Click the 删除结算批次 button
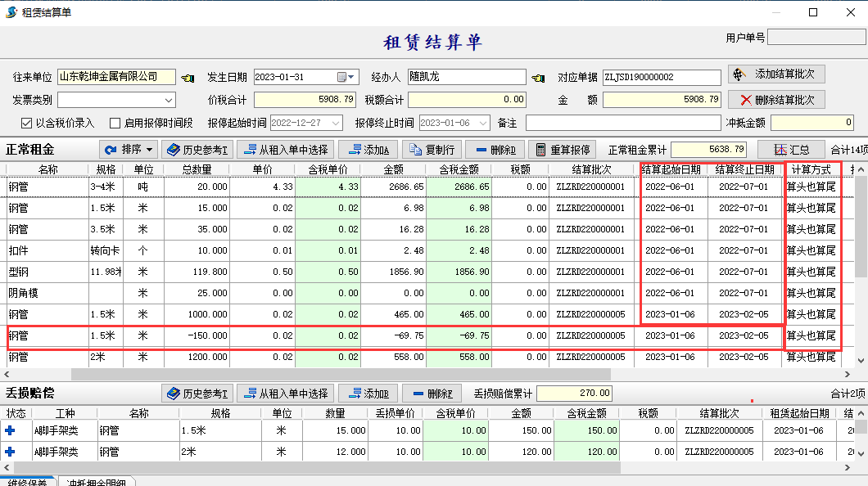This screenshot has height=486, width=868. pos(776,100)
